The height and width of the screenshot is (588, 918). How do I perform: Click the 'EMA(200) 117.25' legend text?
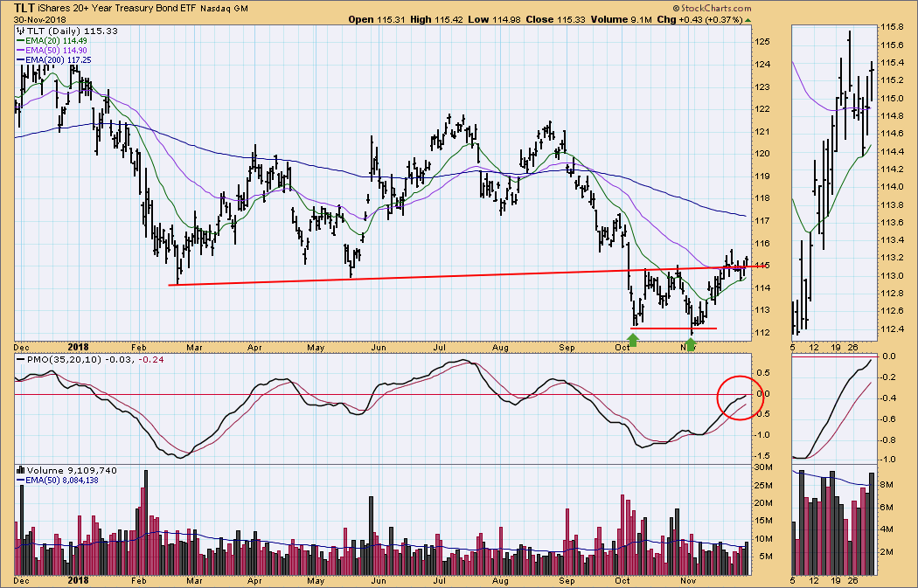tap(59, 59)
